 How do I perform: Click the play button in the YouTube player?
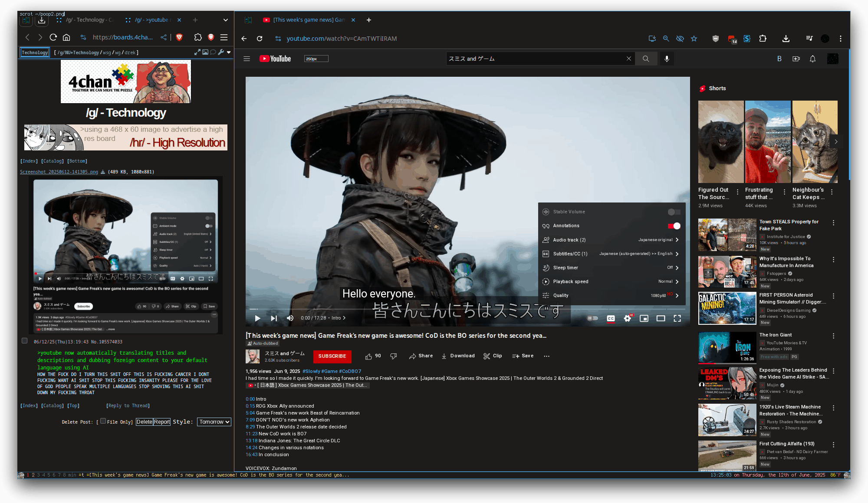click(257, 318)
